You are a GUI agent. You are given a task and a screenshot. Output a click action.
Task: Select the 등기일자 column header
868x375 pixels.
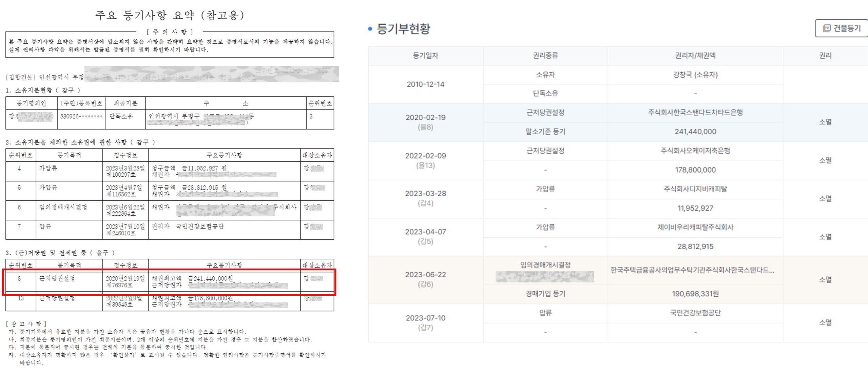tap(425, 56)
